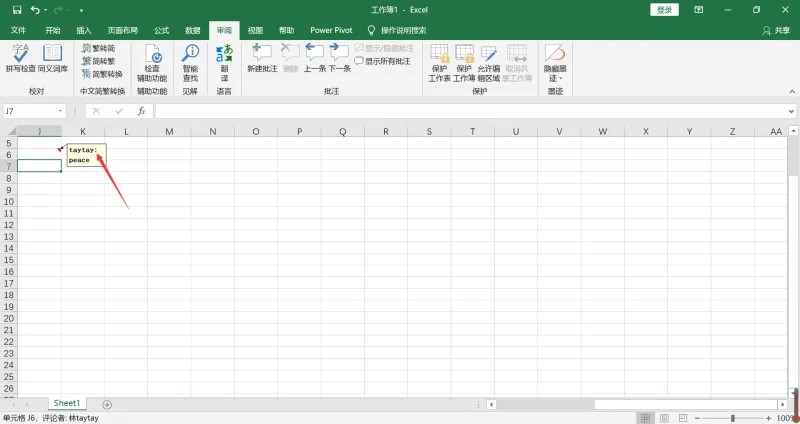Switch to the 数据 Data tab
Image resolution: width=800 pixels, height=424 pixels.
pyautogui.click(x=193, y=30)
